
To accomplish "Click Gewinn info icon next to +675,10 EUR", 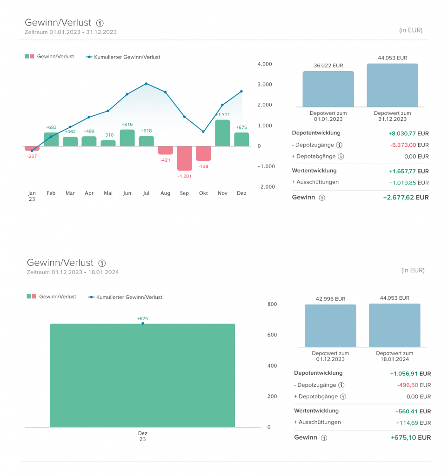I will 324,438.
